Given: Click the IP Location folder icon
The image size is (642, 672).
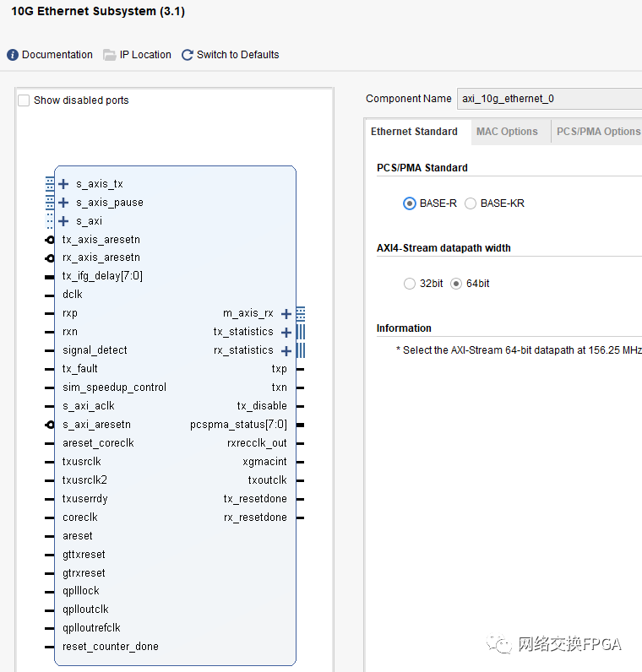Looking at the screenshot, I should pos(109,55).
